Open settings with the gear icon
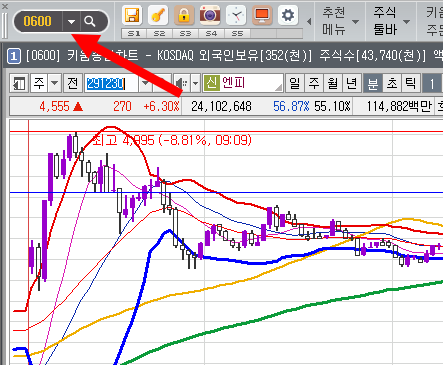 [x=288, y=15]
